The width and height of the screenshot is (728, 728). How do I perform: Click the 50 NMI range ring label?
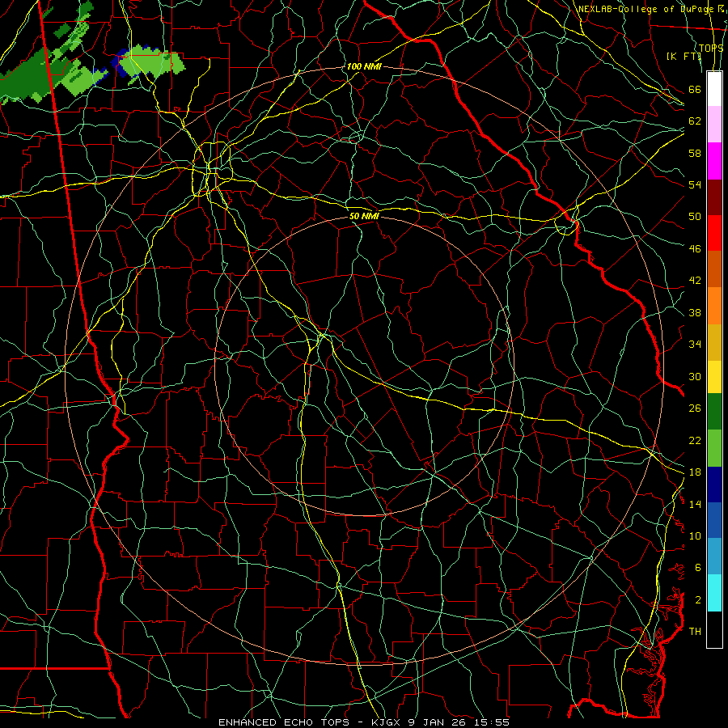pyautogui.click(x=364, y=216)
